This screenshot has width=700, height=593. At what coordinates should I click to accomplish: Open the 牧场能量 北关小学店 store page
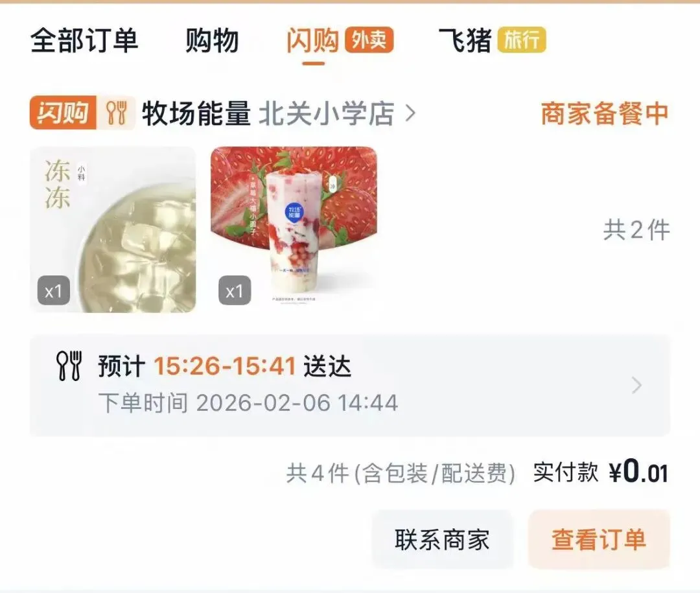pos(268,113)
